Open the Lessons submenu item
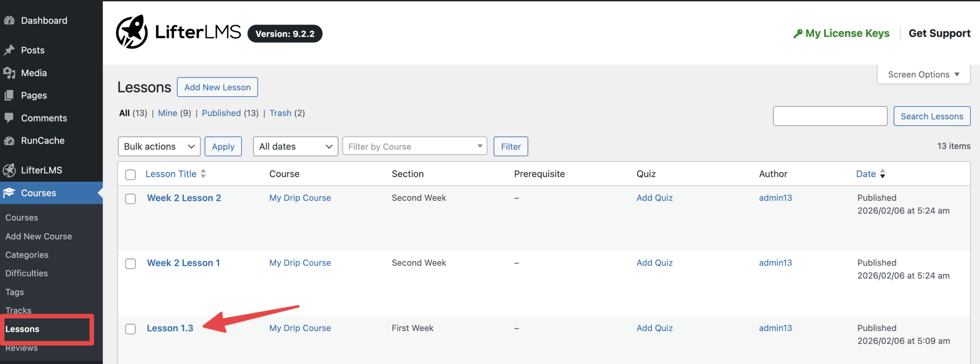This screenshot has width=980, height=364. tap(22, 329)
